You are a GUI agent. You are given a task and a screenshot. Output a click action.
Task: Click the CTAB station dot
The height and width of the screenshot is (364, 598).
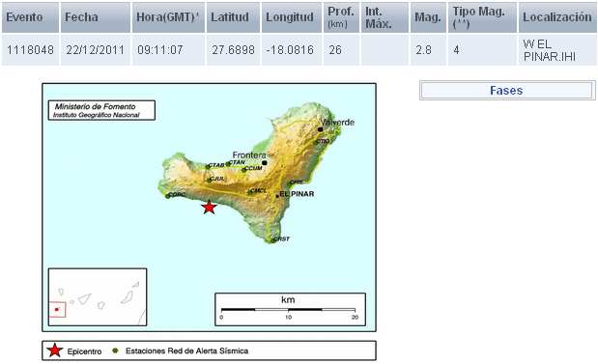[x=208, y=167]
